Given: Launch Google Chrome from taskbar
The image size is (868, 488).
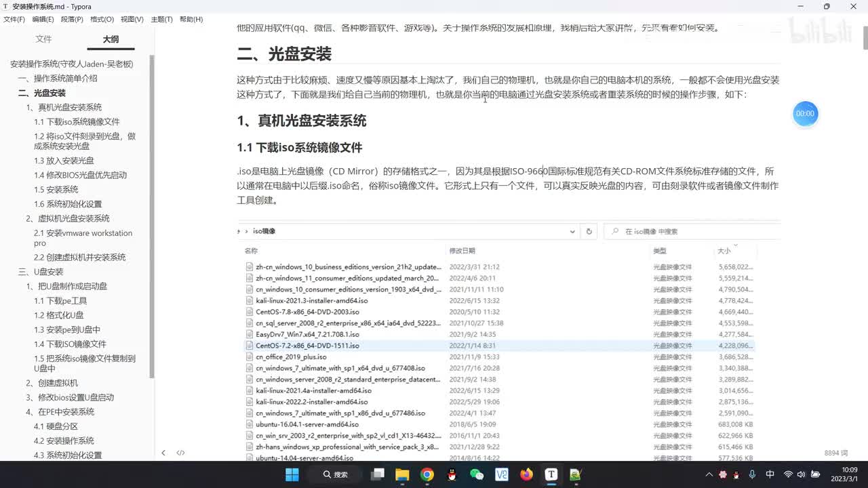Looking at the screenshot, I should point(427,474).
